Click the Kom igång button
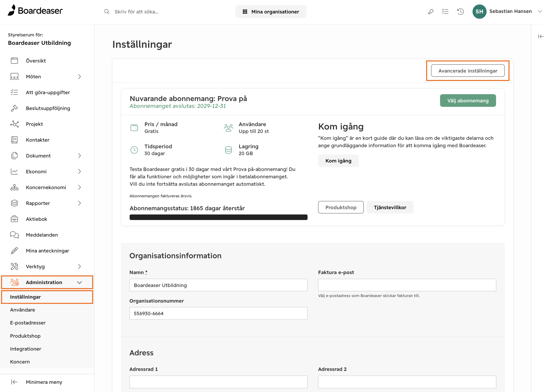The image size is (547, 392). tap(338, 161)
